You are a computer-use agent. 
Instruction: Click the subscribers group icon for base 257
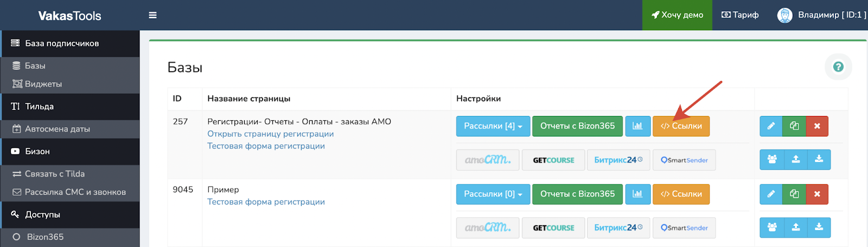[x=771, y=159]
